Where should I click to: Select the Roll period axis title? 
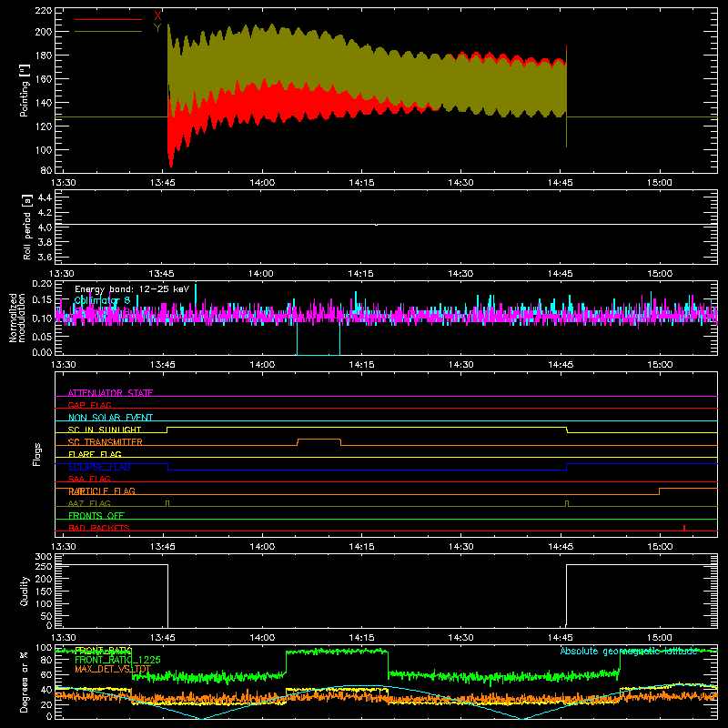(x=26, y=227)
